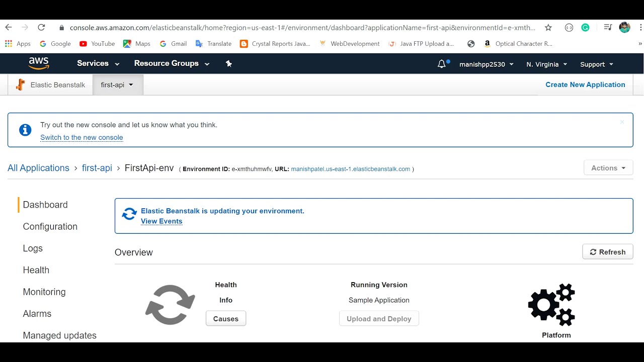Click the Environment ID e-xmthuhmwfv text
The height and width of the screenshot is (362, 644).
[252, 169]
